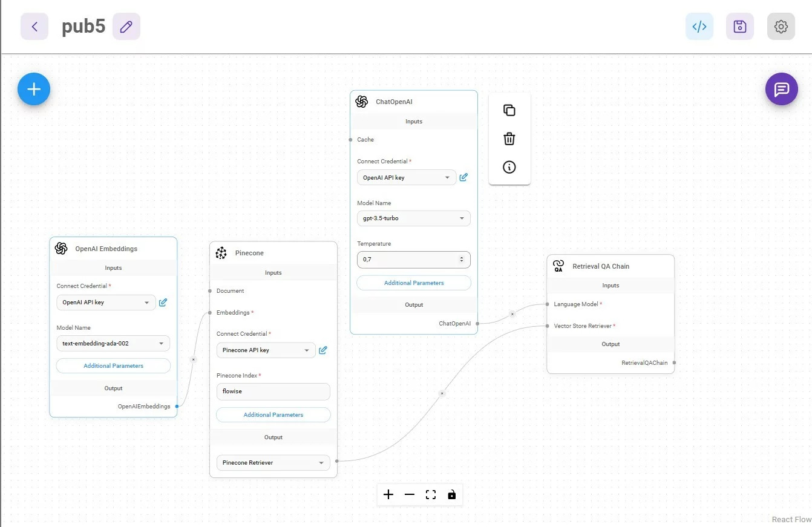Toggle canvas interactivity lock
The height and width of the screenshot is (527, 812).
452,495
